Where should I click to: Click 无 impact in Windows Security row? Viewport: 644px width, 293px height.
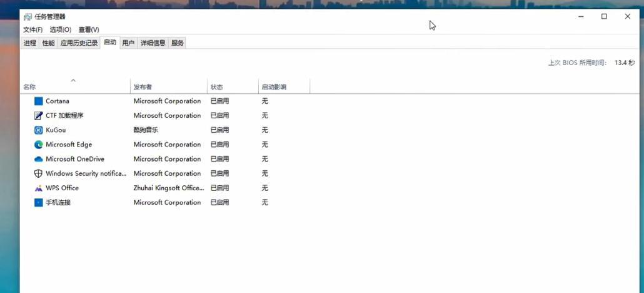[265, 173]
